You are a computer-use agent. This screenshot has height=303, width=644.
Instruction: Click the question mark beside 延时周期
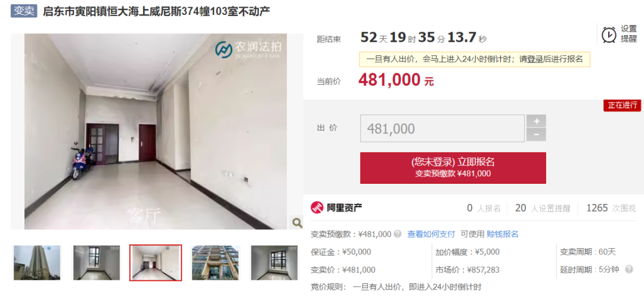point(629,270)
